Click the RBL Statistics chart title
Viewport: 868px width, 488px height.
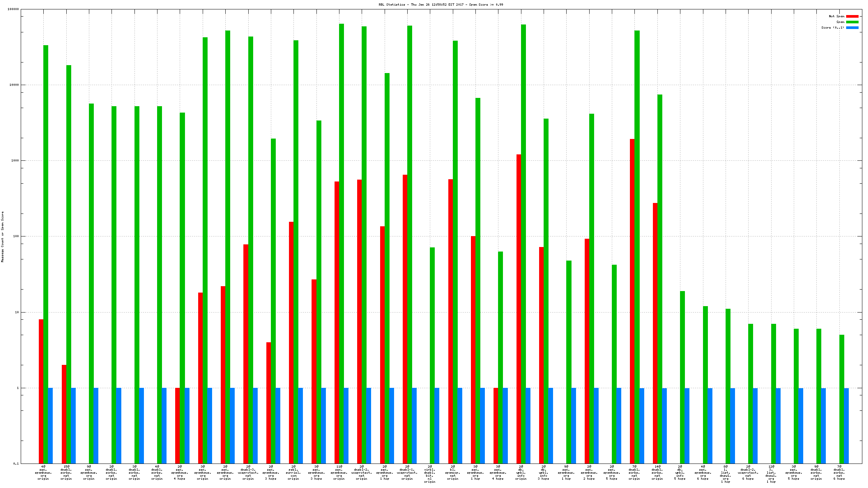click(x=441, y=5)
